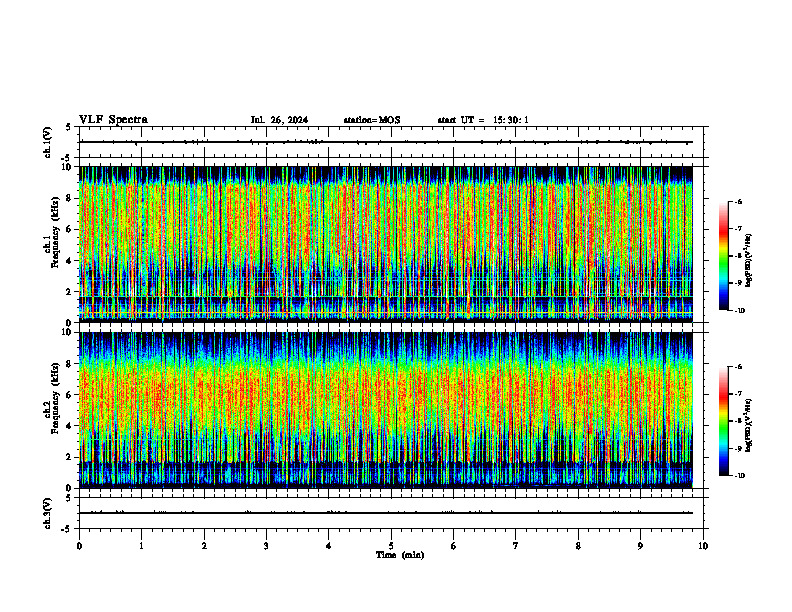Click time axis tick label "9"

pyautogui.click(x=640, y=546)
